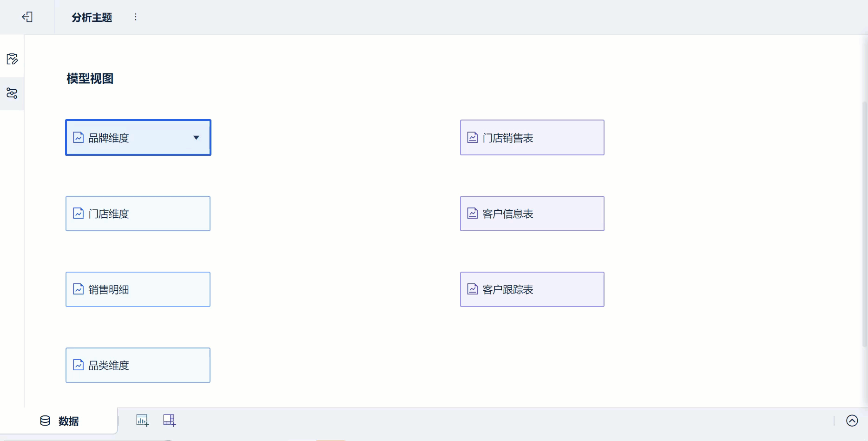
Task: Select the model view icon in sidebar
Action: click(x=12, y=93)
